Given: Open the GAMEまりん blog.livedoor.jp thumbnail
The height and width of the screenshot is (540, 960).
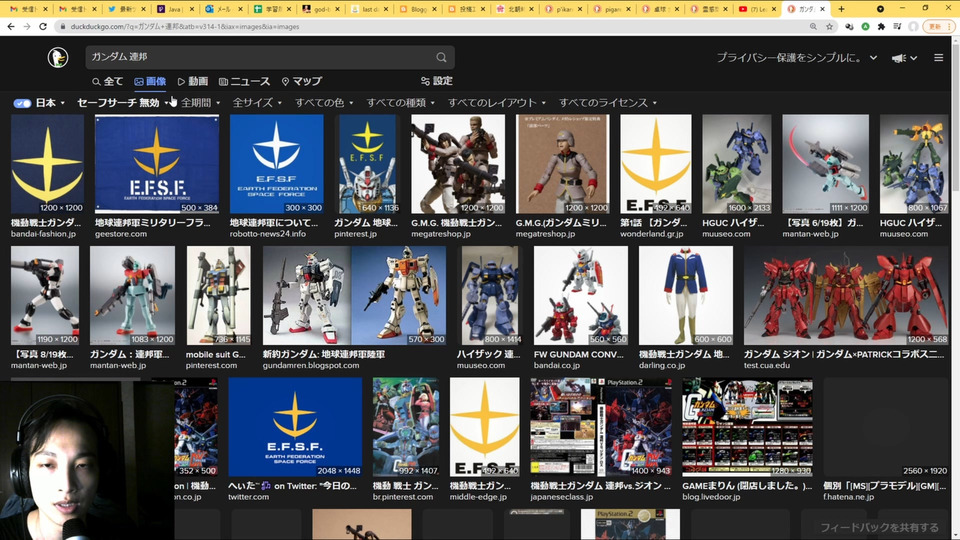Looking at the screenshot, I should pyautogui.click(x=748, y=427).
